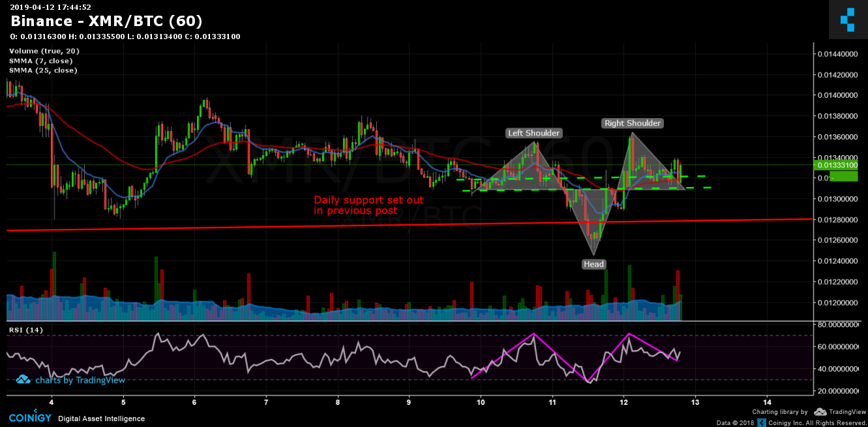Select the "Right Shoulder" annotation label
868x427 pixels.
[633, 123]
